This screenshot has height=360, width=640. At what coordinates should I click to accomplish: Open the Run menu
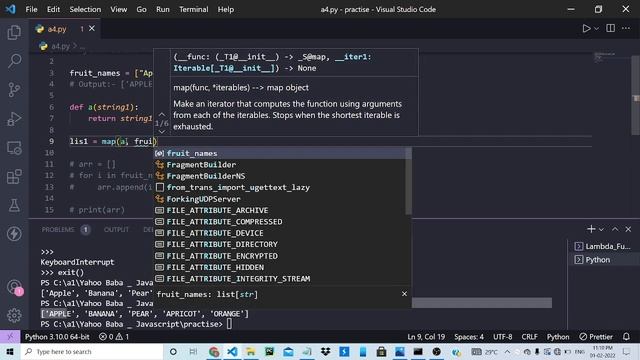[162, 9]
